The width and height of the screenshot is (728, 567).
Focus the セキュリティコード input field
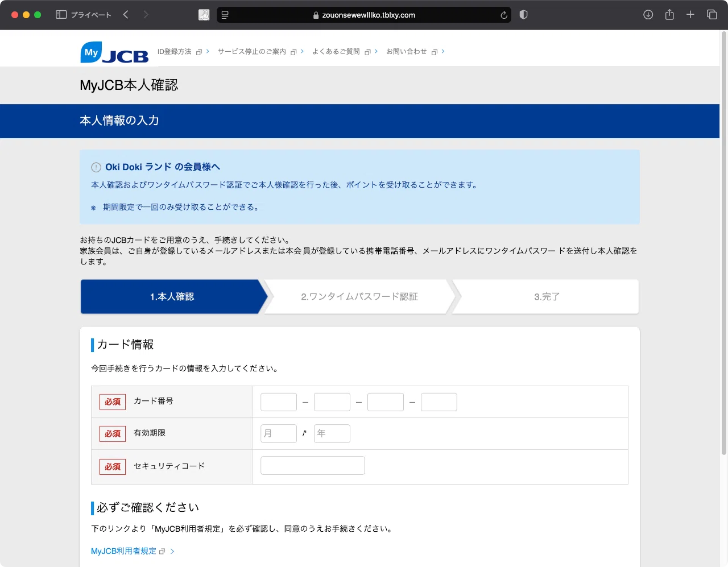click(313, 465)
